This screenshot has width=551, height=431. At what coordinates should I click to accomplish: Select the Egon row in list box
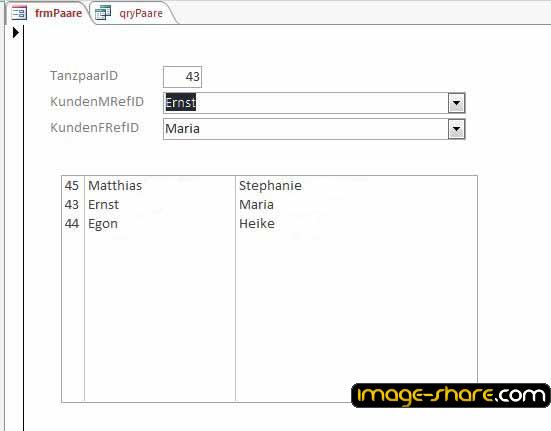[269, 223]
